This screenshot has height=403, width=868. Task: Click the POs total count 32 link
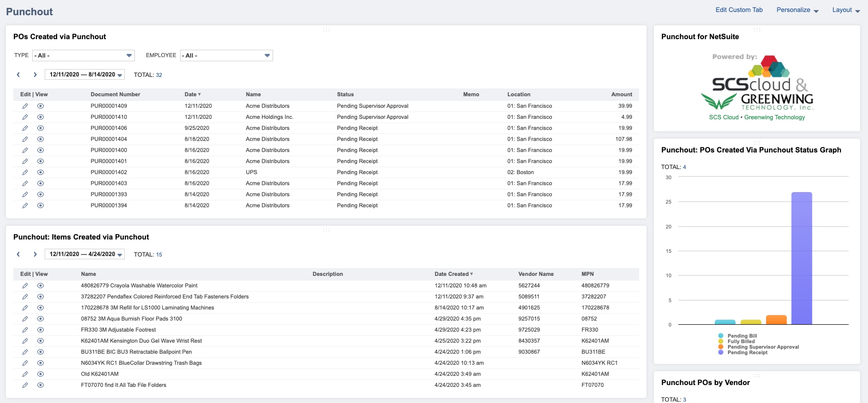[x=159, y=75]
